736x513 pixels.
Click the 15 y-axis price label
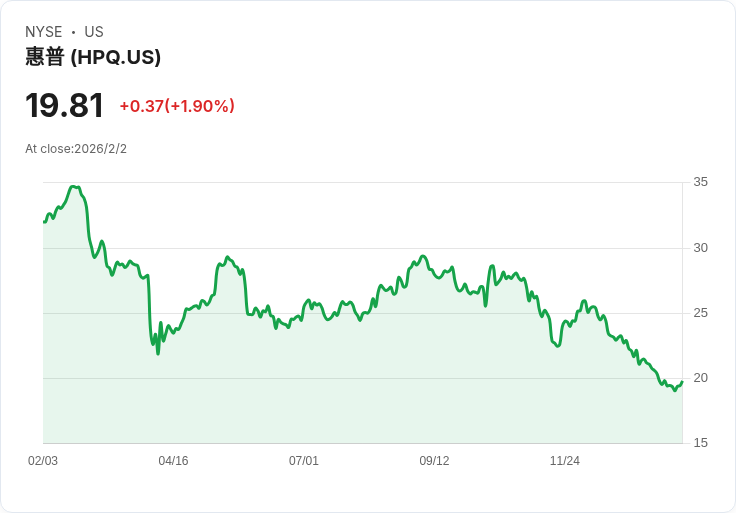pos(701,443)
